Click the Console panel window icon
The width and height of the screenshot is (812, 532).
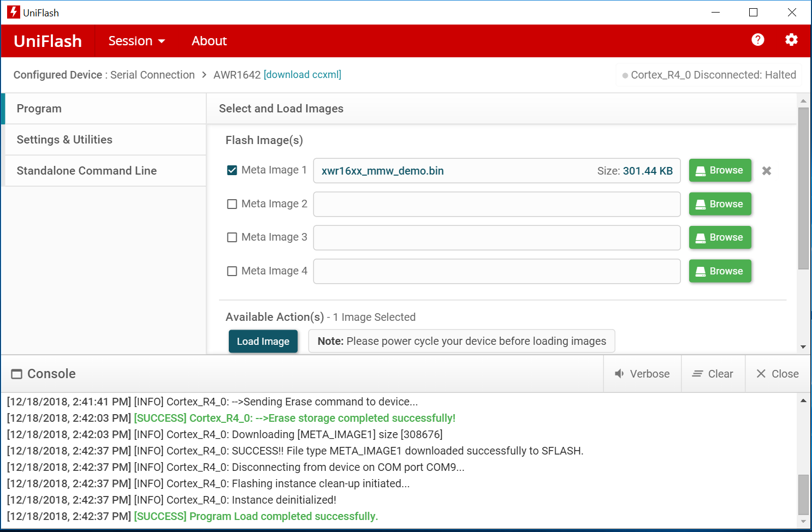point(17,374)
